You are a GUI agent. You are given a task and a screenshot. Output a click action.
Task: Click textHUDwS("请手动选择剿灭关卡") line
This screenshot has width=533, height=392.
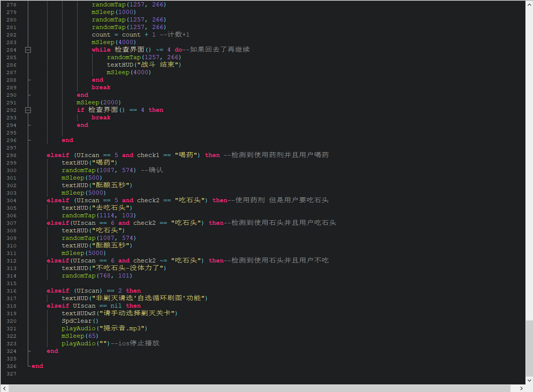(x=119, y=313)
